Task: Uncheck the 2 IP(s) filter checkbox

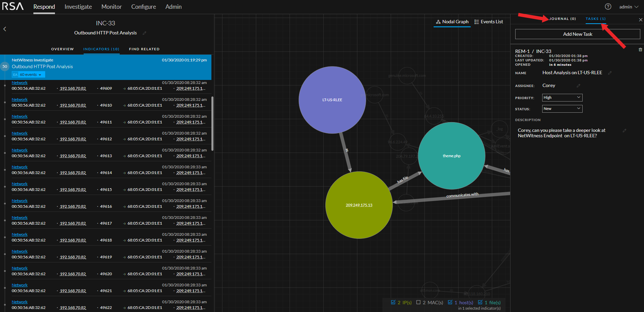Action: pyautogui.click(x=393, y=302)
